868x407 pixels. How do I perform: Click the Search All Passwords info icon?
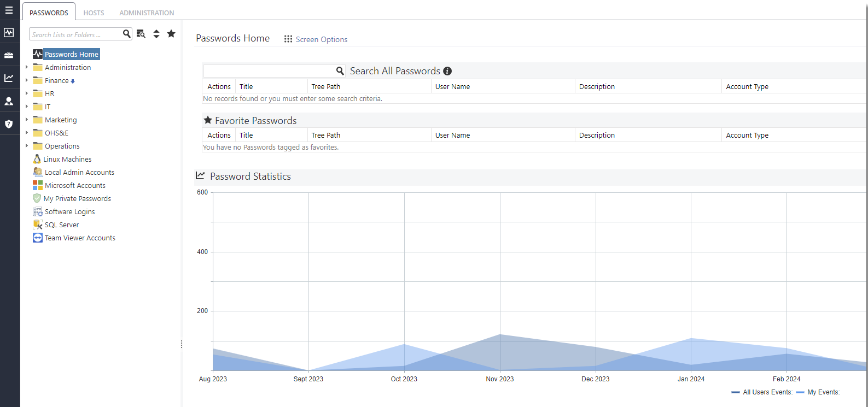coord(447,71)
